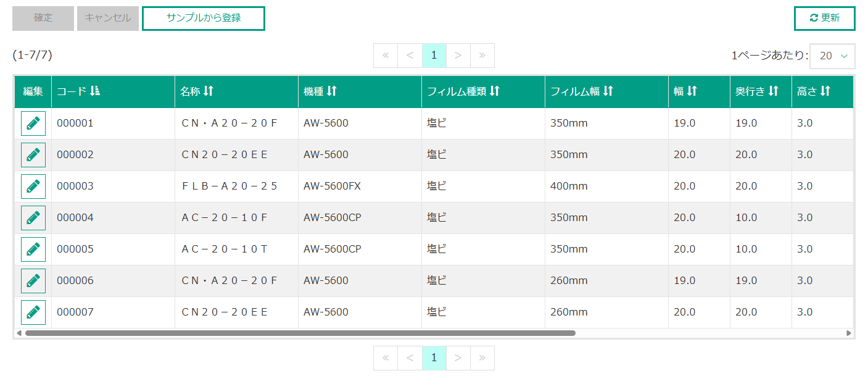Go to last page in top pagination
Image resolution: width=868 pixels, height=389 pixels.
coord(482,56)
